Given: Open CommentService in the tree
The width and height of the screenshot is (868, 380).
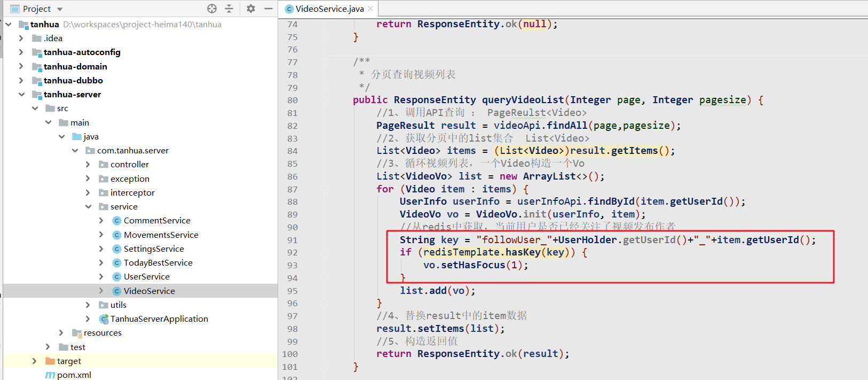Looking at the screenshot, I should 157,220.
